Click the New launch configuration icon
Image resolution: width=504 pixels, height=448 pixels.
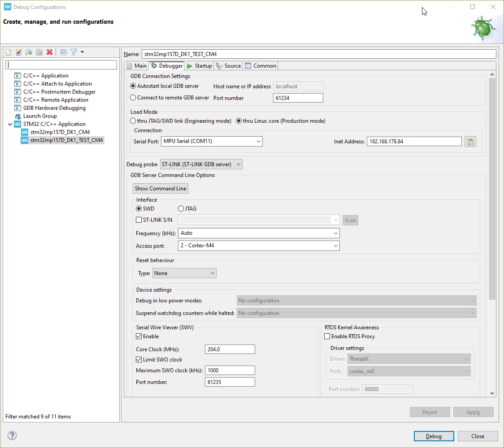tap(9, 52)
